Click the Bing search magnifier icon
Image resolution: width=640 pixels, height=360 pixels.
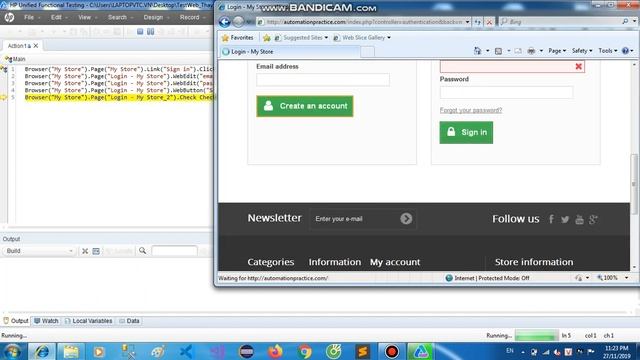625,22
